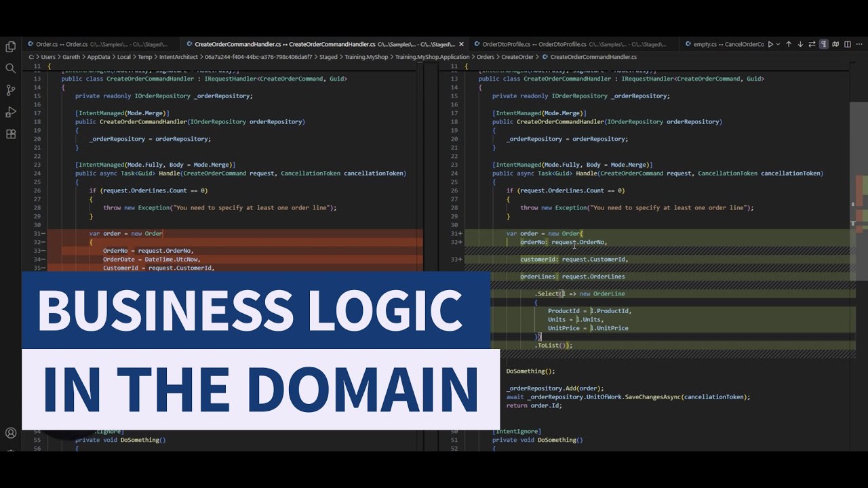Click 'return order.Id;' in right pane
868x488 pixels.
click(x=534, y=405)
